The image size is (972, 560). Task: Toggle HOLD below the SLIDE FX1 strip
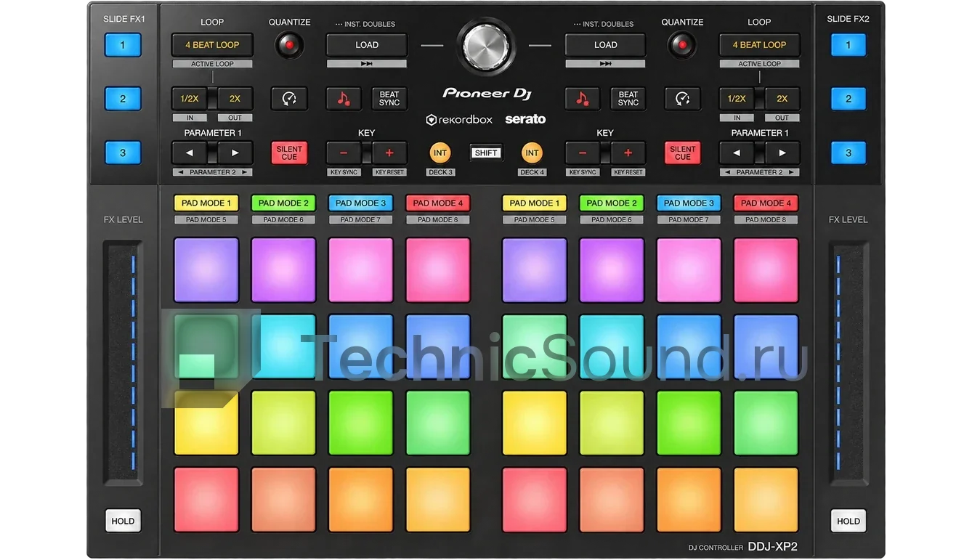coord(123,521)
